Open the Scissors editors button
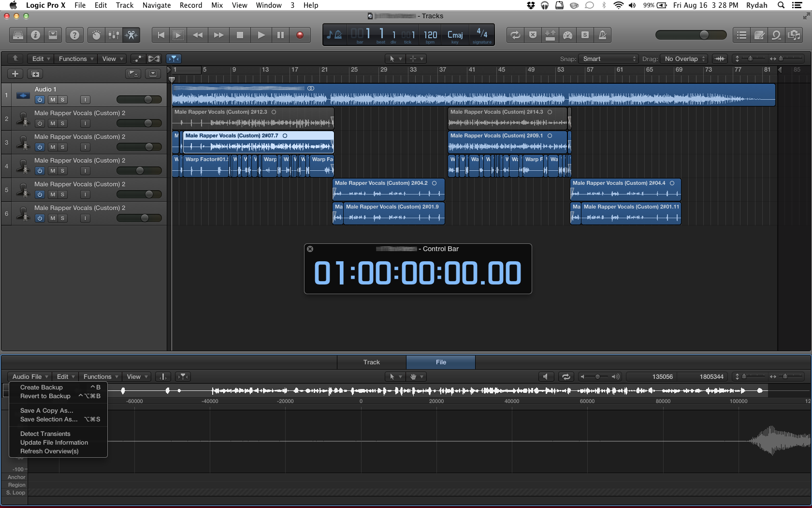The height and width of the screenshot is (508, 812). click(x=131, y=35)
